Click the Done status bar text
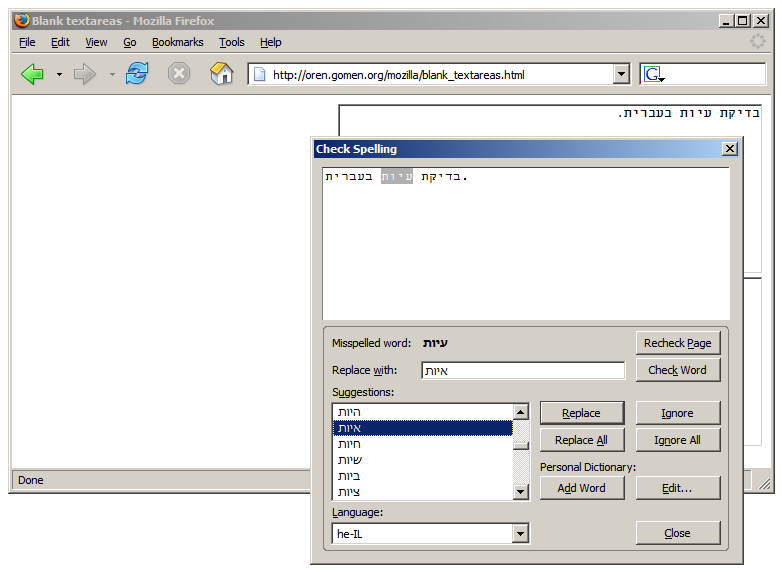782x572 pixels. pyautogui.click(x=31, y=480)
